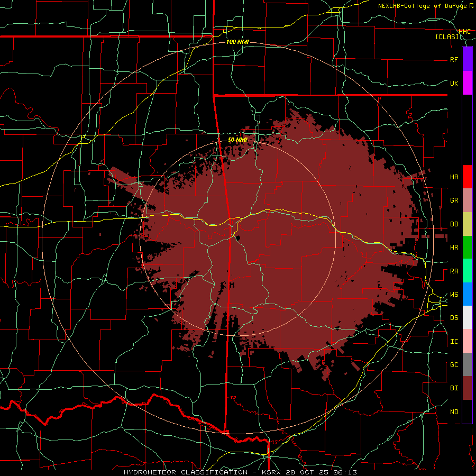Click the HR green legend swatch
The image size is (476, 476).
pos(467,248)
